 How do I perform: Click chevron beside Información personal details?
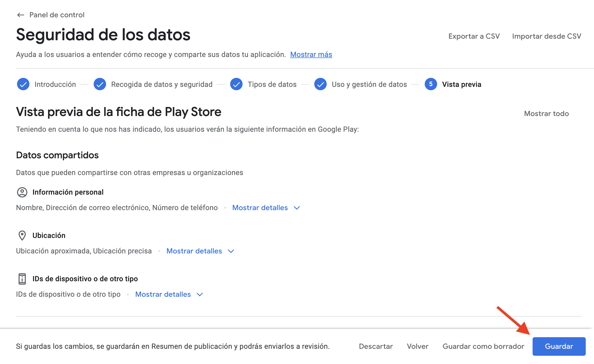[297, 208]
